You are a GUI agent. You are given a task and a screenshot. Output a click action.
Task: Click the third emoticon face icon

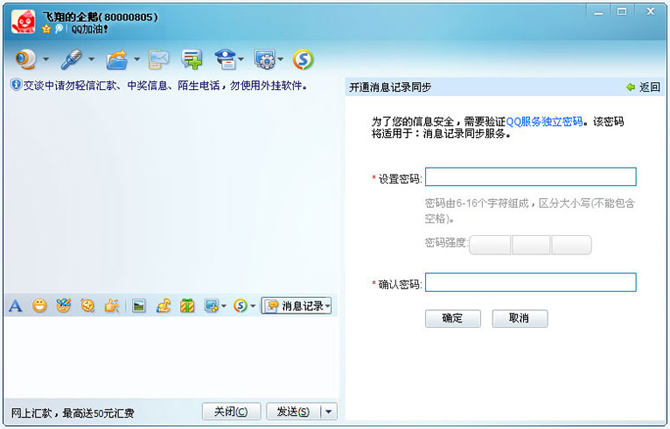[x=88, y=306]
